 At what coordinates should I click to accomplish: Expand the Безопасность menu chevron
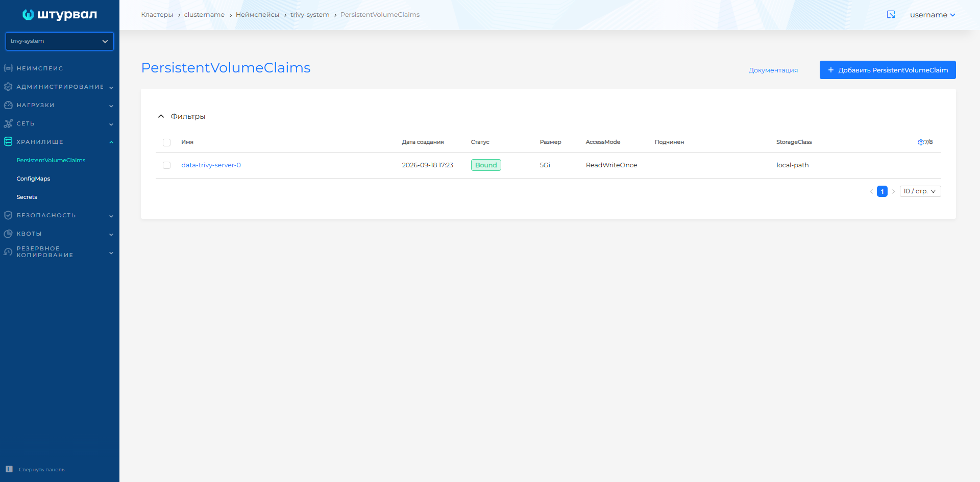(x=111, y=216)
